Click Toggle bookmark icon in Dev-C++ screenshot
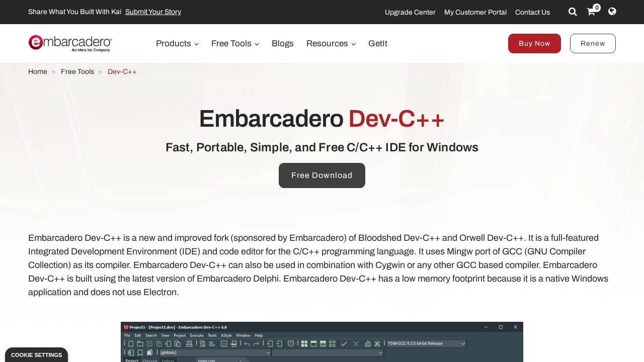 pyautogui.click(x=140, y=353)
